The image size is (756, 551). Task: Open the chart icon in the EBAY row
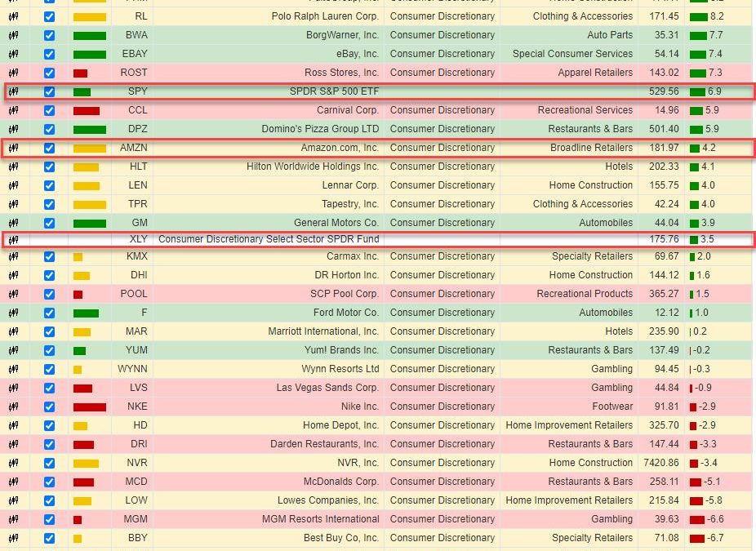(x=14, y=54)
